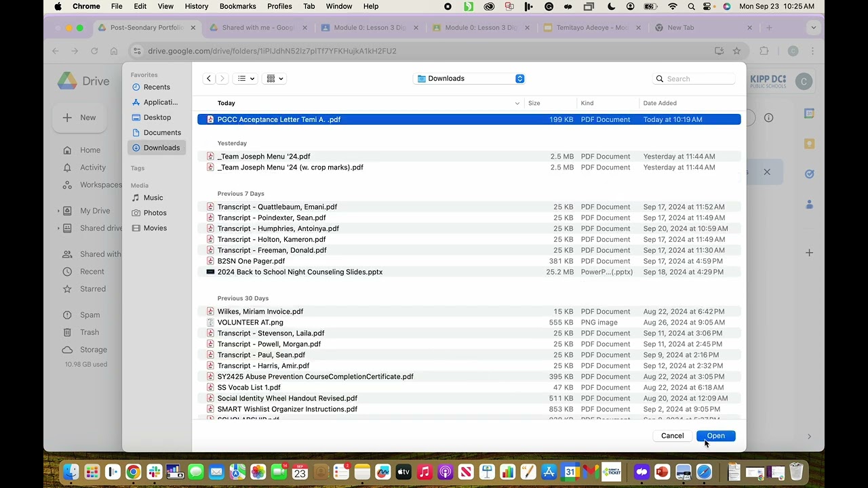This screenshot has width=868, height=488.
Task: Click the Today column sort chevron
Action: (517, 103)
